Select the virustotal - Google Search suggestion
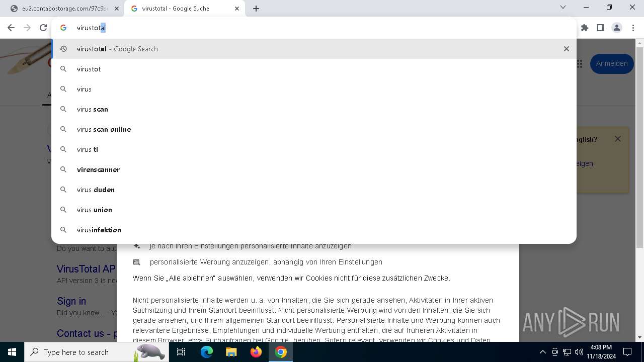Viewport: 644px width, 362px height. 314,49
